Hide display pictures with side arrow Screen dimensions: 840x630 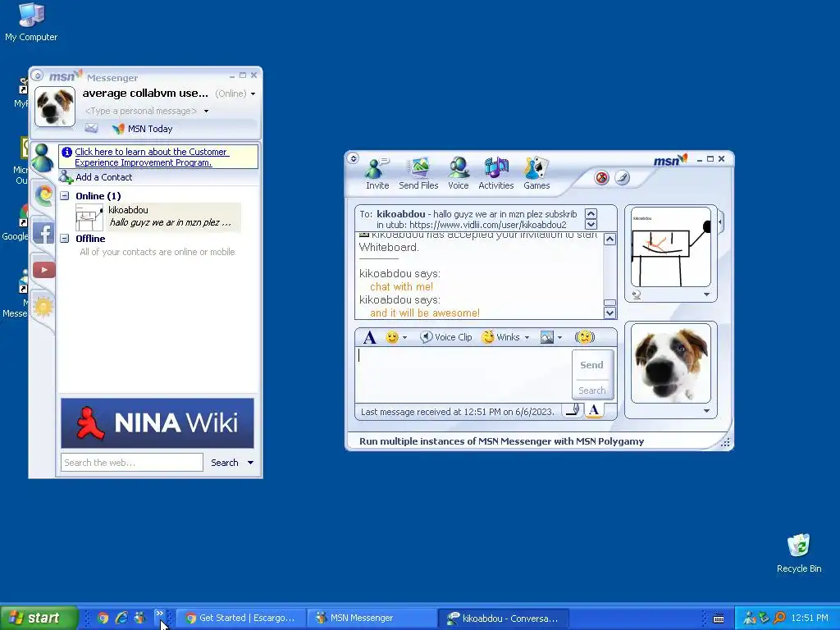720,221
